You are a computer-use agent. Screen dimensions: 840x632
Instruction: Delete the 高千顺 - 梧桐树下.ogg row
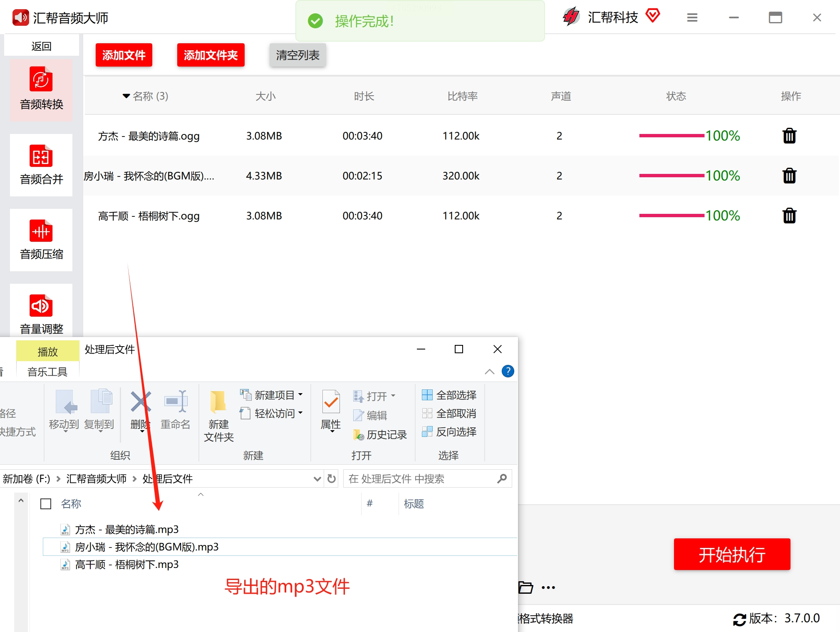(789, 216)
